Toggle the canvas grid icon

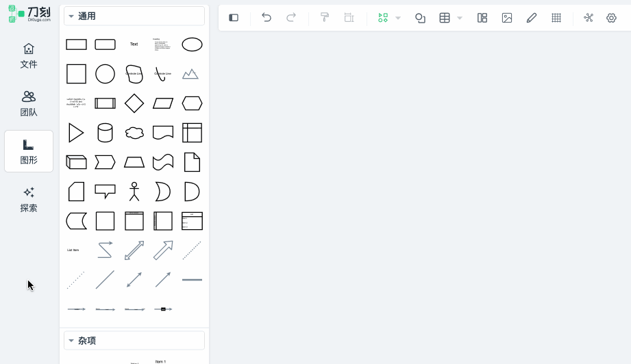pyautogui.click(x=556, y=18)
